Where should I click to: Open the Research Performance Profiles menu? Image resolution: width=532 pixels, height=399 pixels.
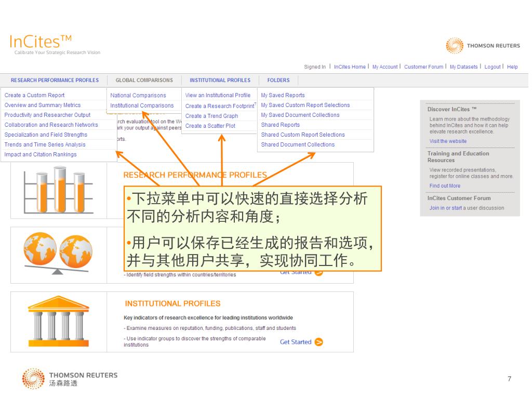point(55,81)
